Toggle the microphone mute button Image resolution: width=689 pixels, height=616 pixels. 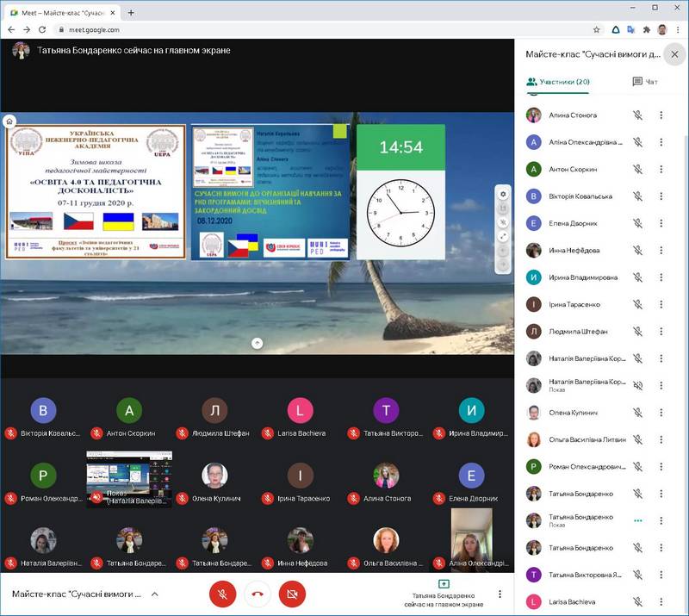click(223, 594)
